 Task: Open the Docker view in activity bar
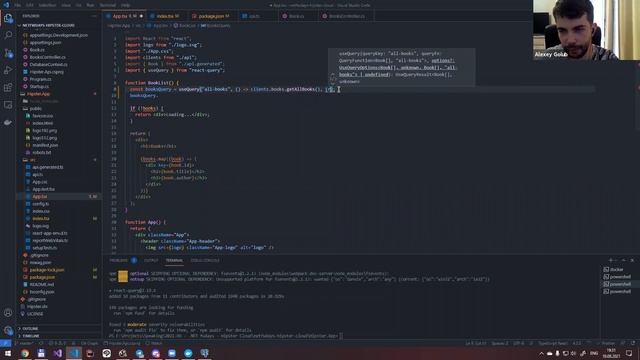(x=8, y=122)
